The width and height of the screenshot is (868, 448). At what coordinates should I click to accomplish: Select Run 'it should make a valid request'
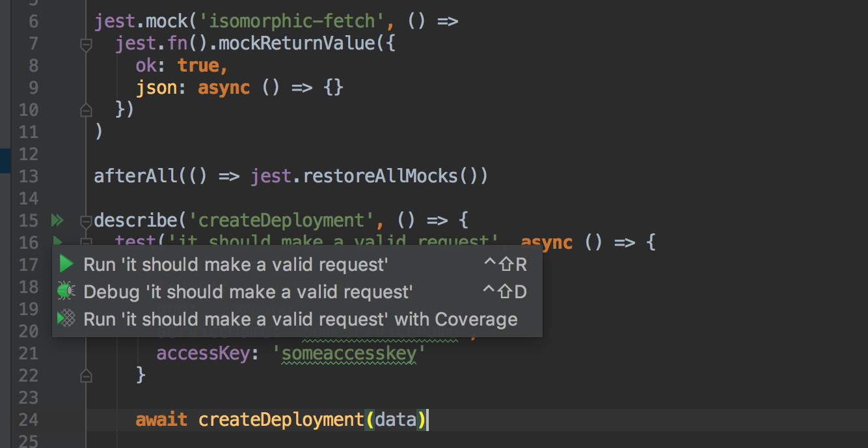(236, 264)
